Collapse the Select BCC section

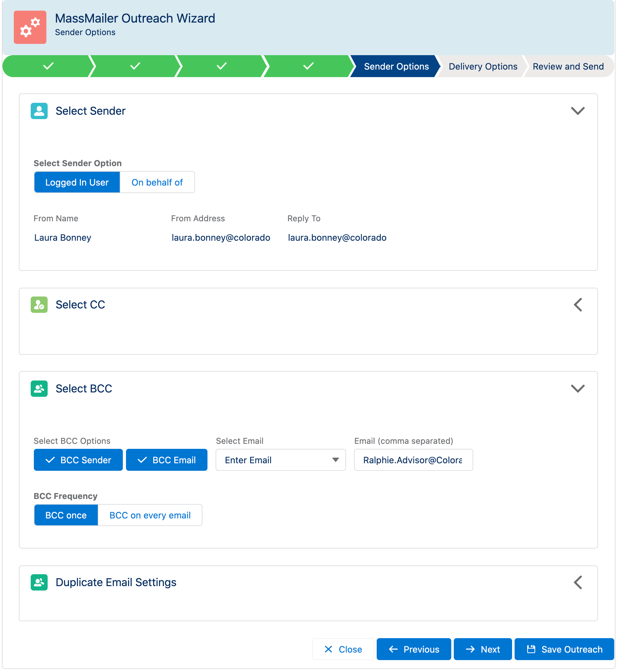578,389
